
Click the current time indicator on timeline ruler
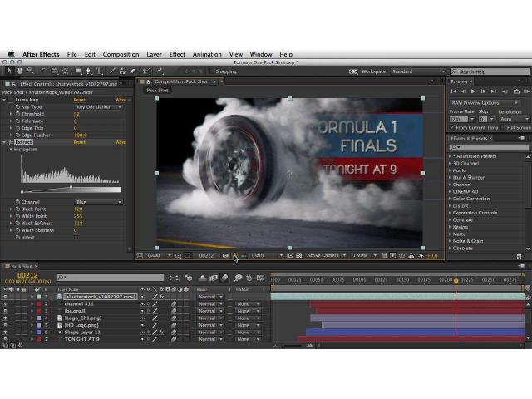456,281
